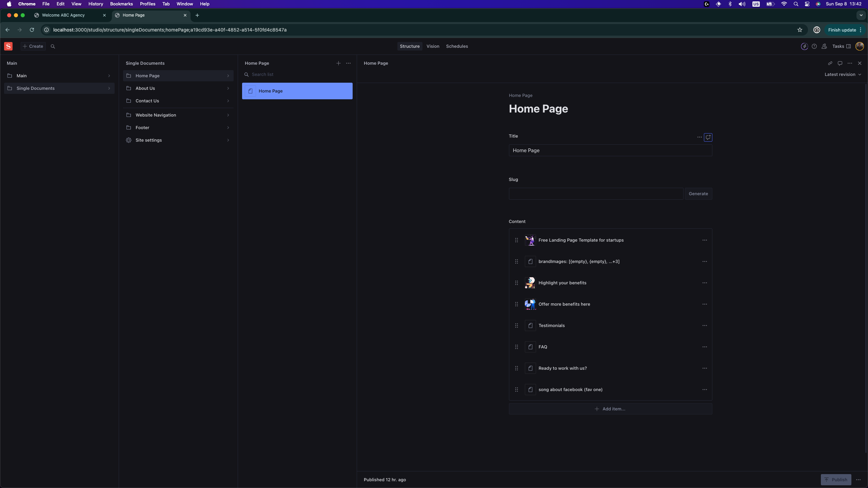Open comments for the document

tap(840, 63)
